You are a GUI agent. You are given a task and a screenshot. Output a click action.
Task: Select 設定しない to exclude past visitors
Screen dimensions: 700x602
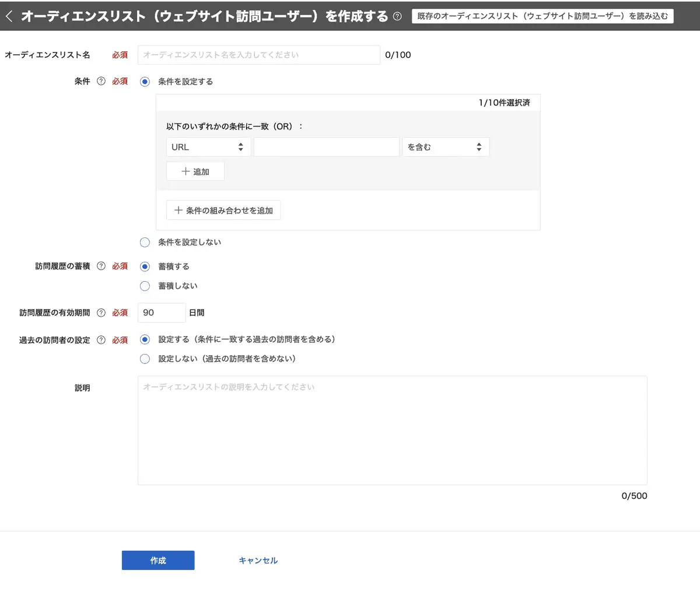pyautogui.click(x=145, y=359)
